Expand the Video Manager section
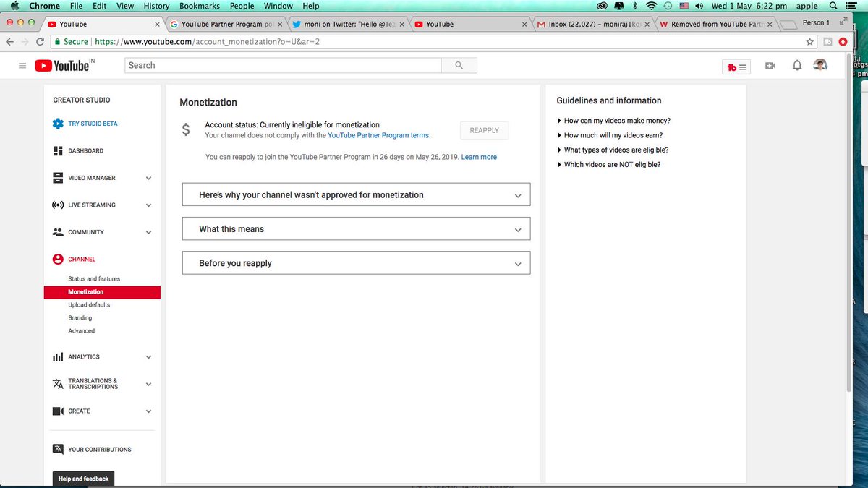868x488 pixels. pyautogui.click(x=148, y=178)
